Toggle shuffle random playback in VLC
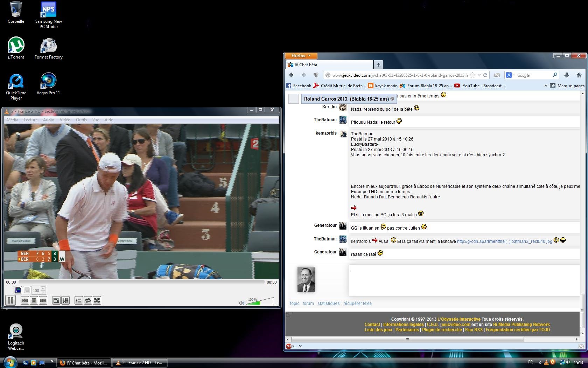The height and width of the screenshot is (368, 588). (97, 300)
